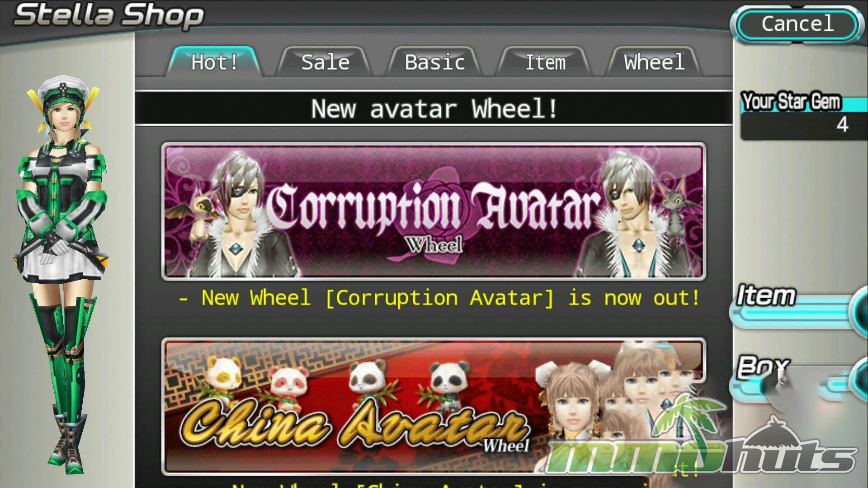Open the China Avatar Wheel banner

click(x=434, y=406)
